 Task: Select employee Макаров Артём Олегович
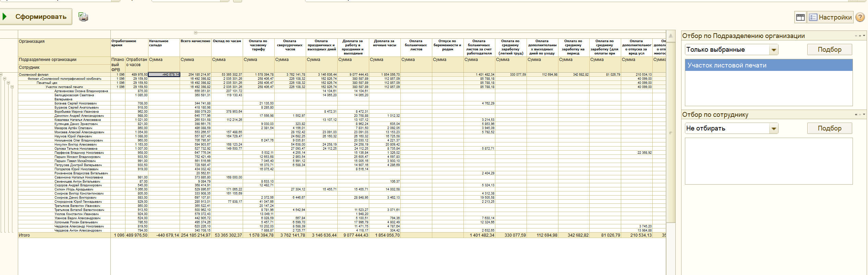(73, 128)
